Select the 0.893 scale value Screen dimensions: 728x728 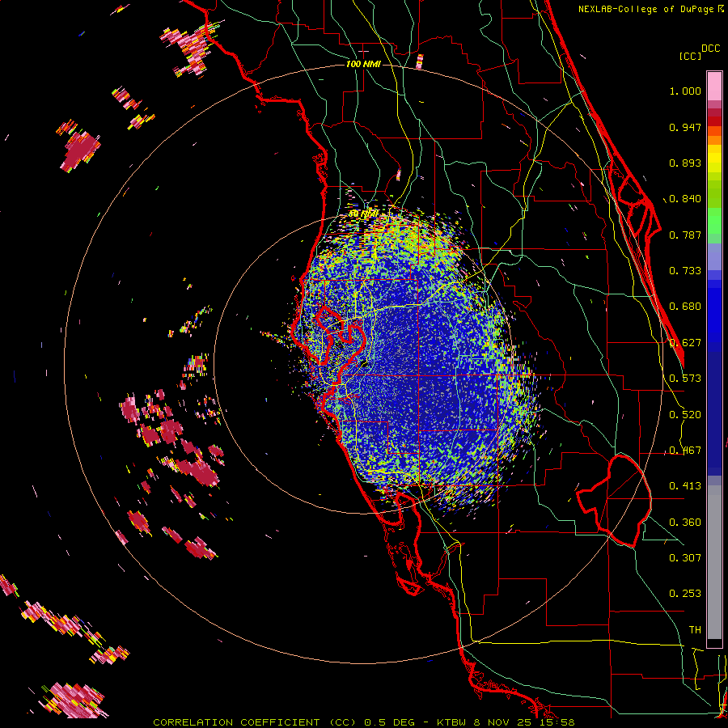click(685, 163)
